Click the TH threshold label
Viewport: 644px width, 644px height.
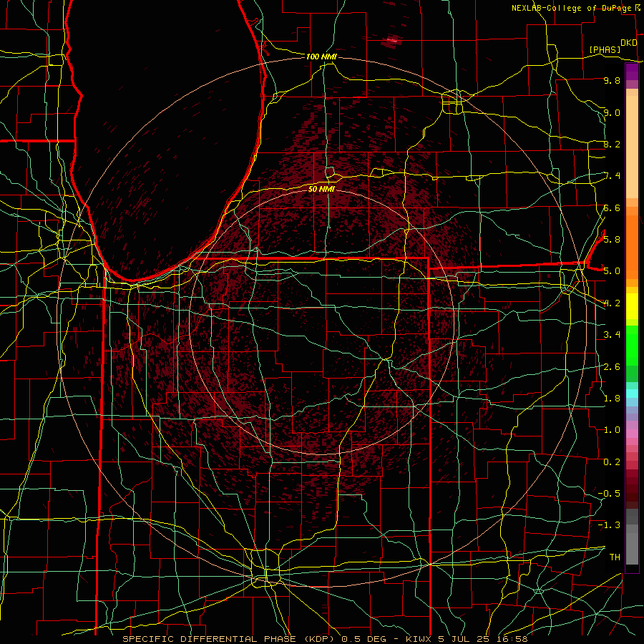pyautogui.click(x=615, y=557)
